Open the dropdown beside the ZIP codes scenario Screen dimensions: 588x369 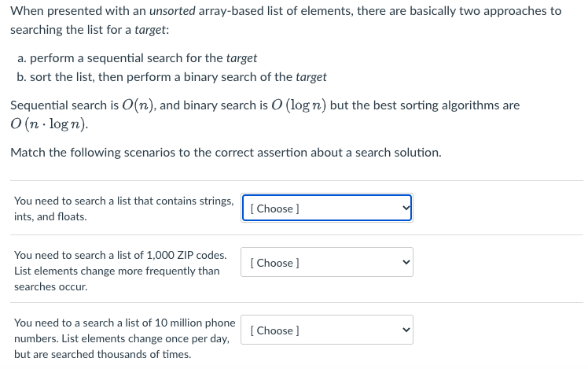[327, 262]
